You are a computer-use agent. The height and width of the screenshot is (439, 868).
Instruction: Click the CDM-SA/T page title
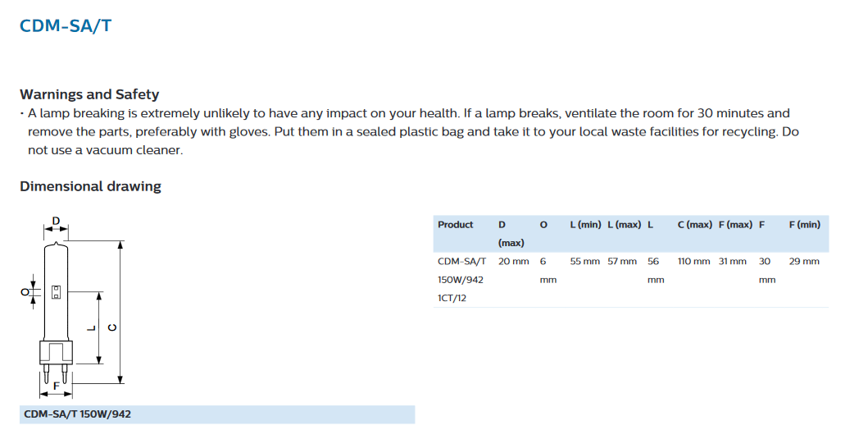pyautogui.click(x=66, y=26)
